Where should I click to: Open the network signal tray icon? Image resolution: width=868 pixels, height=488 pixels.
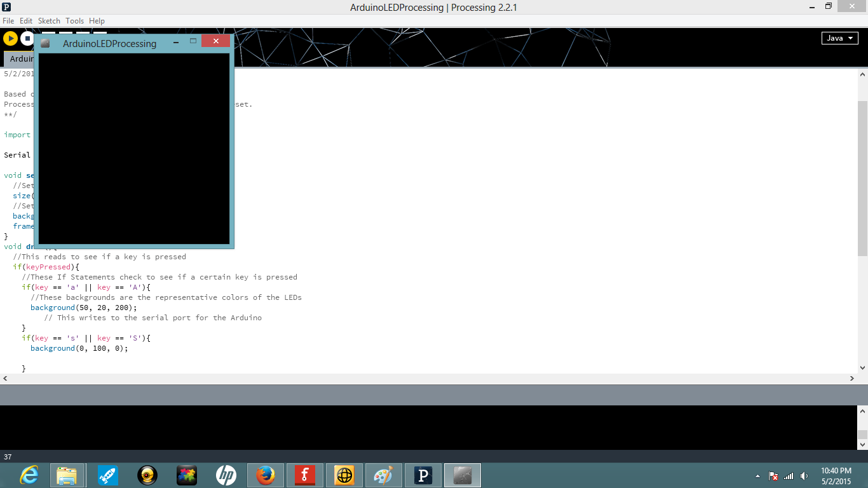point(789,476)
